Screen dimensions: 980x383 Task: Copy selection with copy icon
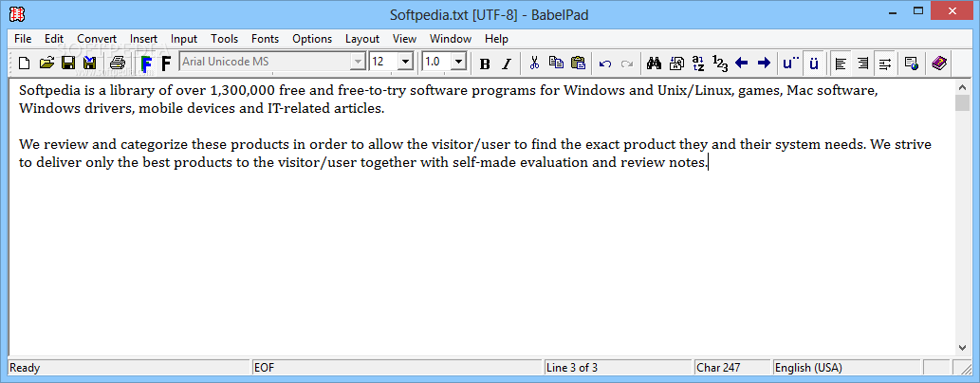556,64
